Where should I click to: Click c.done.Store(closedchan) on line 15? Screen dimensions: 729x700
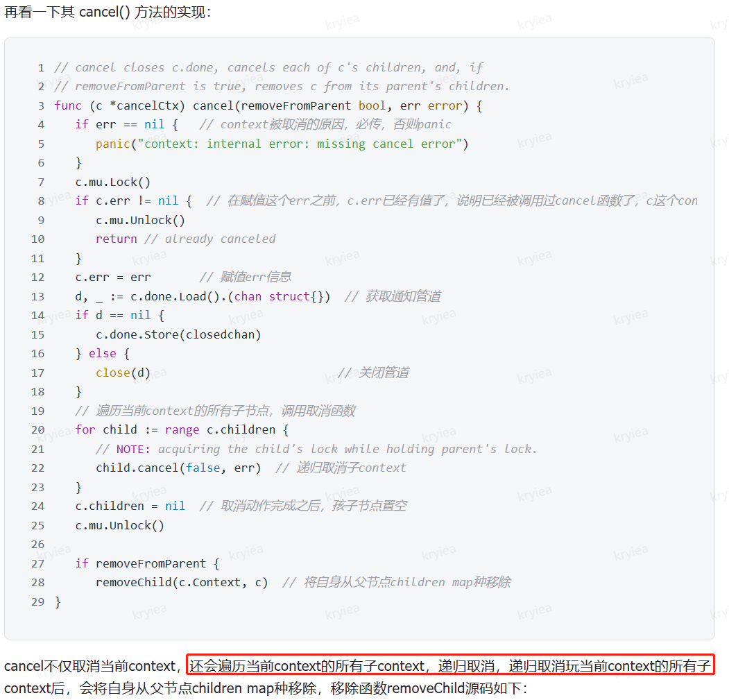pos(178,334)
